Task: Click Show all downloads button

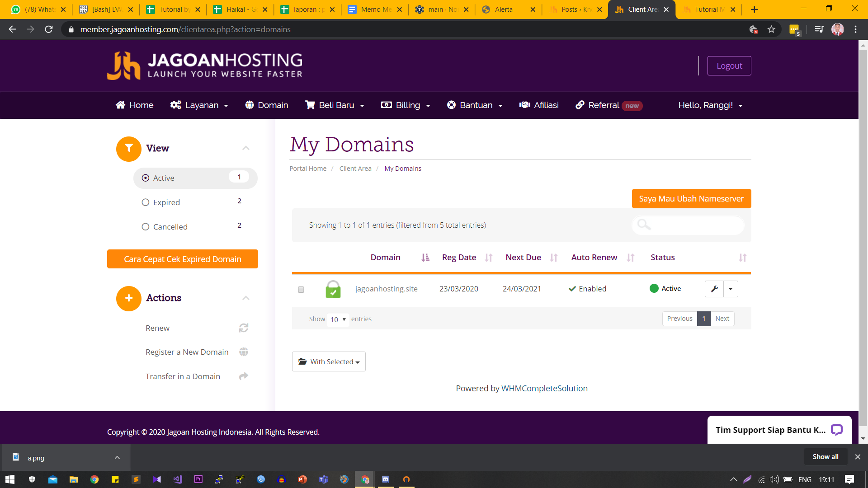Action: [825, 457]
